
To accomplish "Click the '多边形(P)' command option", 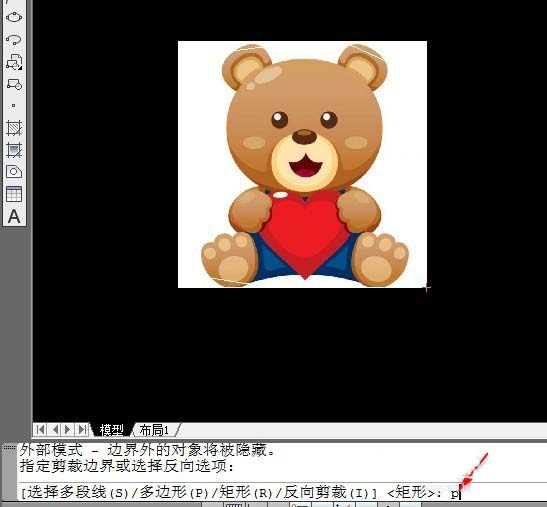I will (x=174, y=493).
